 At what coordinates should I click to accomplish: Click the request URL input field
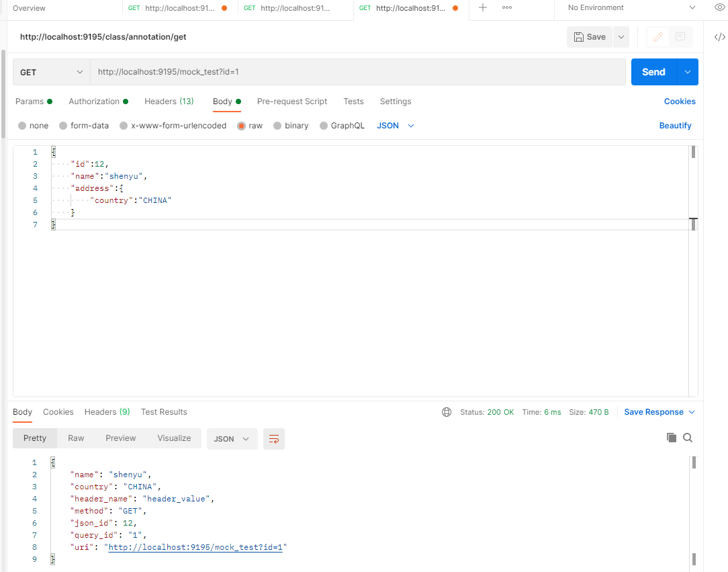[x=357, y=72]
